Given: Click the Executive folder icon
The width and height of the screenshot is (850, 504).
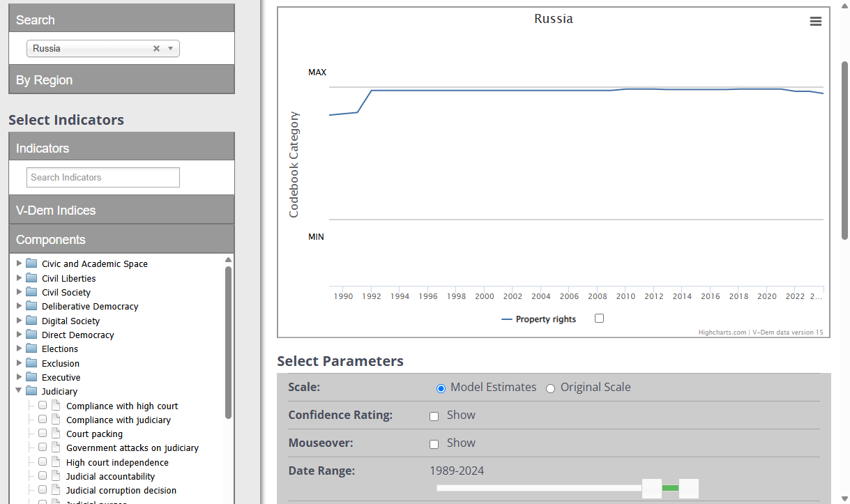Looking at the screenshot, I should point(31,377).
